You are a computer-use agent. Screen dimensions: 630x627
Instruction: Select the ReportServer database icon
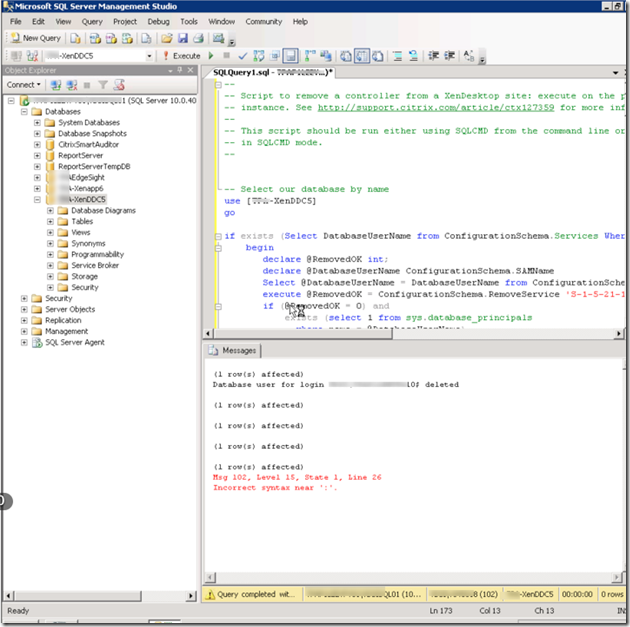50,155
